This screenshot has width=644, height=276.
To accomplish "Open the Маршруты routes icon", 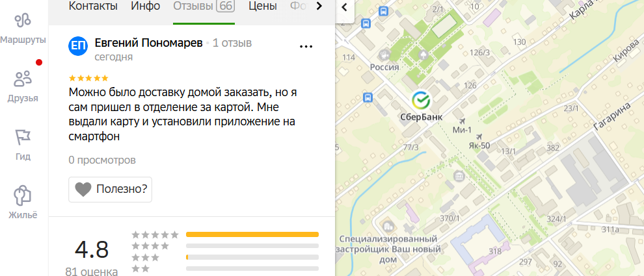I will 23,21.
